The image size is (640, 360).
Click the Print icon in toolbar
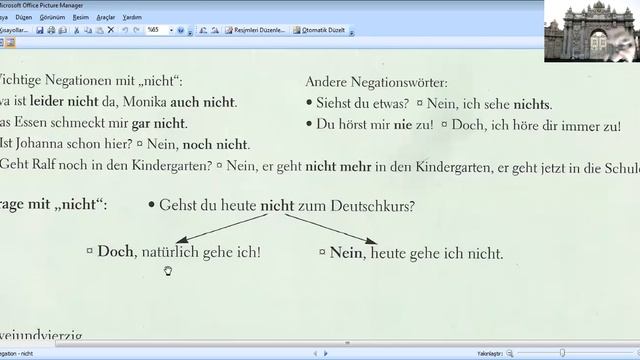pyautogui.click(x=51, y=30)
